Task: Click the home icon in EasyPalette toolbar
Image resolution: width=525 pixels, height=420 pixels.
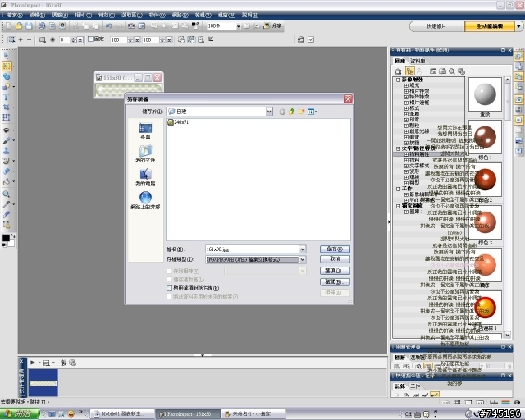Action: [398, 71]
